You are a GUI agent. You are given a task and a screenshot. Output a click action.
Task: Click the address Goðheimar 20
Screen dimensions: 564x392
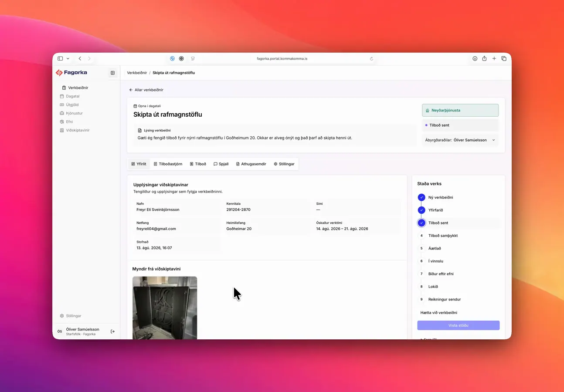[239, 229]
